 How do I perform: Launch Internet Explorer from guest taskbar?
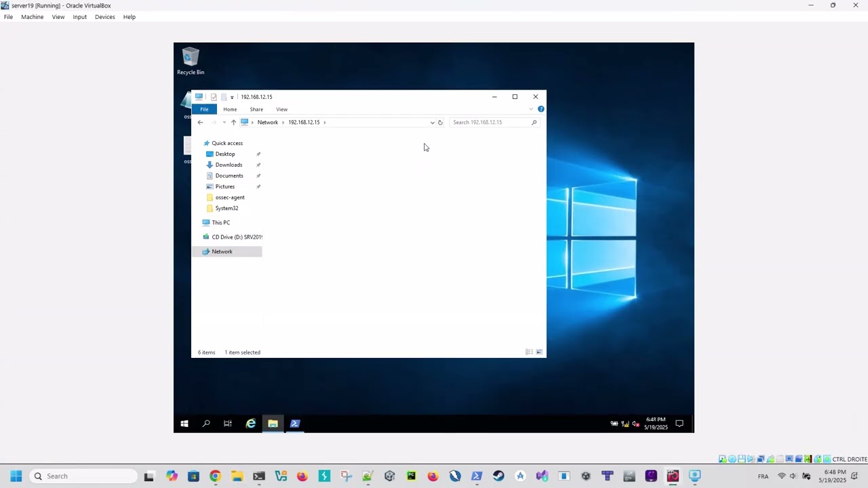click(x=251, y=424)
